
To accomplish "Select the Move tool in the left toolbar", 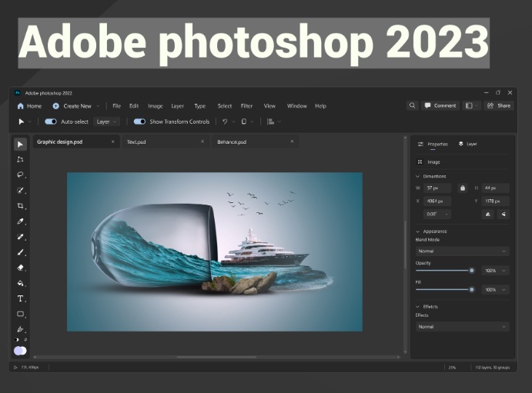I will pyautogui.click(x=20, y=145).
